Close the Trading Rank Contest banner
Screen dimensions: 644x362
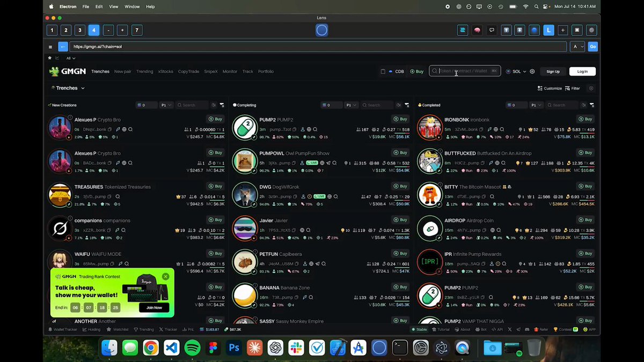(165, 276)
